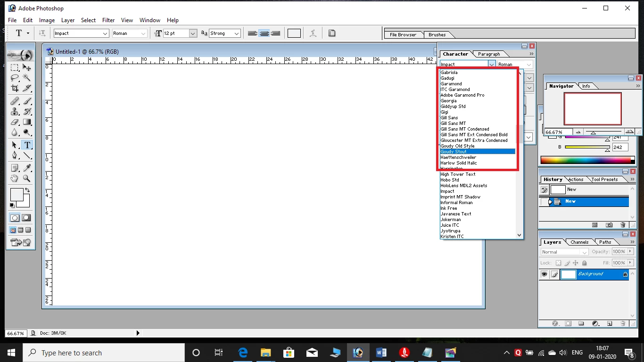Select the Dodge tool
Screen dimensions: 644x362
[27, 132]
